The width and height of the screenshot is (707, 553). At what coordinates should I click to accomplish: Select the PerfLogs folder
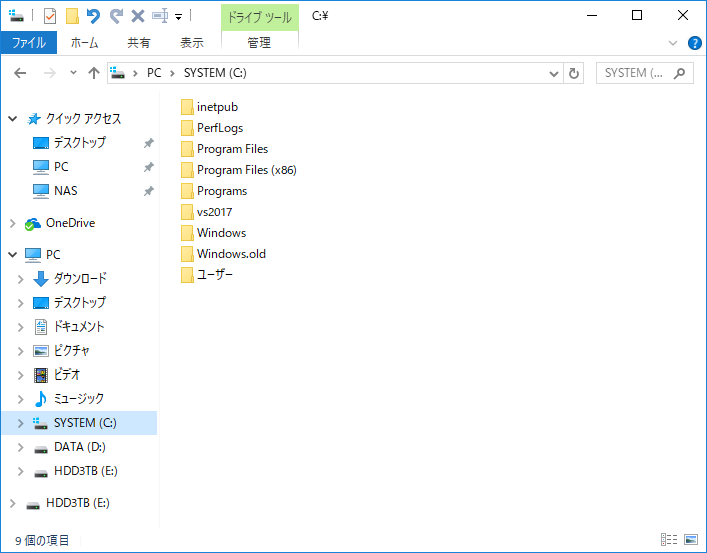[220, 128]
